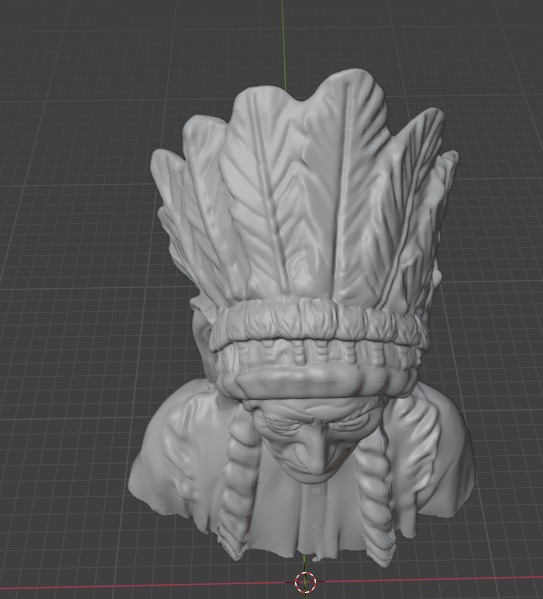Image resolution: width=543 pixels, height=599 pixels.
Task: Select the feathered headdress bust mesh
Action: click(302, 317)
